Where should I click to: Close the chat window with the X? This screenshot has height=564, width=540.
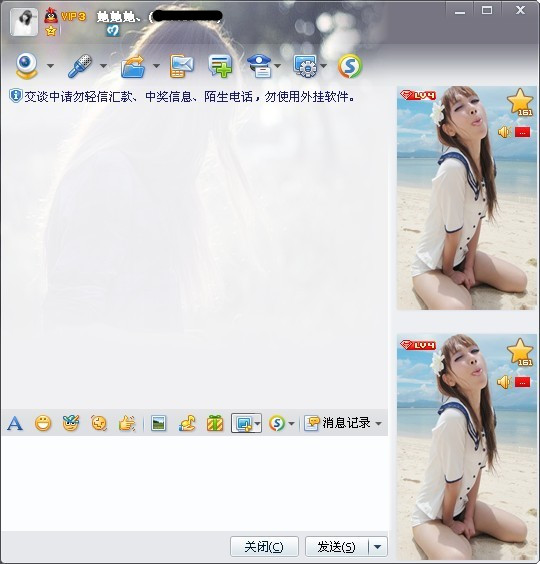pyautogui.click(x=520, y=10)
